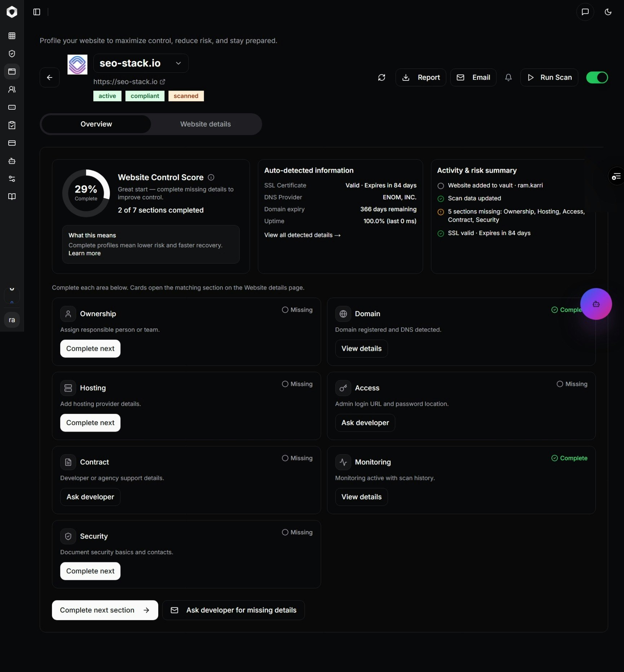Click the 'scanned' status badge

click(x=186, y=96)
